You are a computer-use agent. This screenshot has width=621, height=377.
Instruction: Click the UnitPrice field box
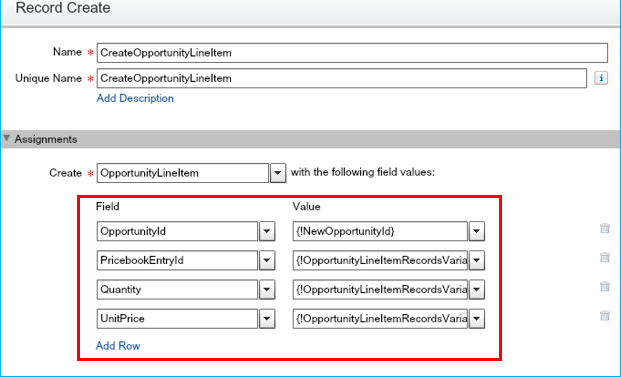coord(177,318)
